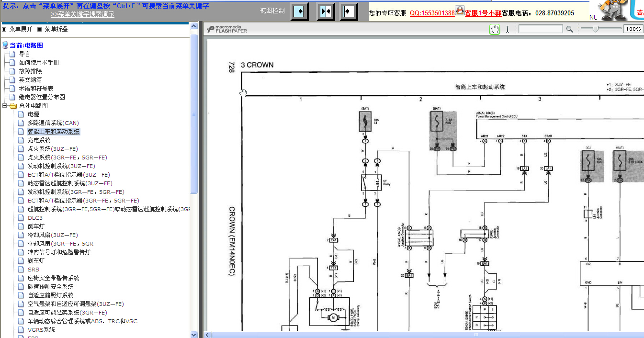Screen dimensions: 644x338
Task: Open 自适应前照灯系统 diagram
Action: [50, 295]
